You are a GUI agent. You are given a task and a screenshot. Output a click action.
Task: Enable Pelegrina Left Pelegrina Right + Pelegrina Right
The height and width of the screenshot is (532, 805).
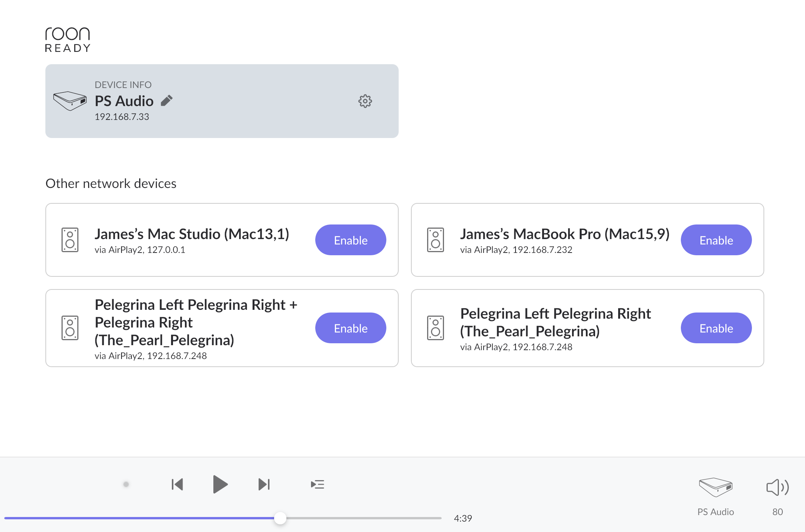pos(351,328)
